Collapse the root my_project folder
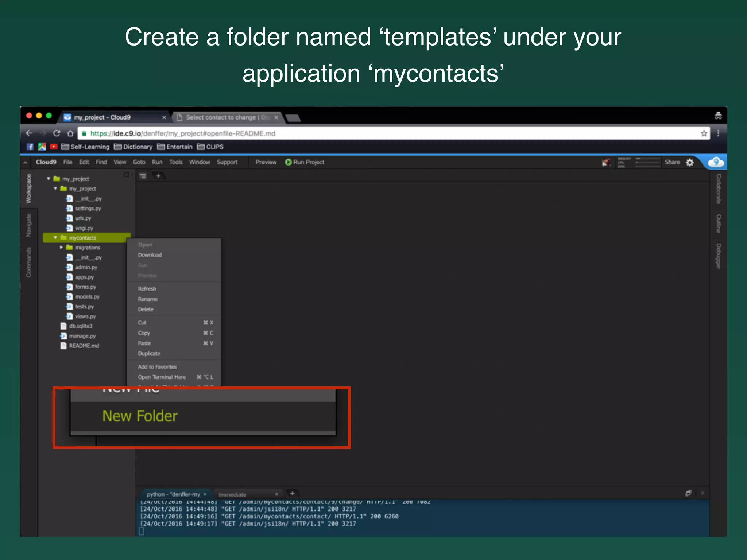747x560 pixels. click(x=49, y=179)
